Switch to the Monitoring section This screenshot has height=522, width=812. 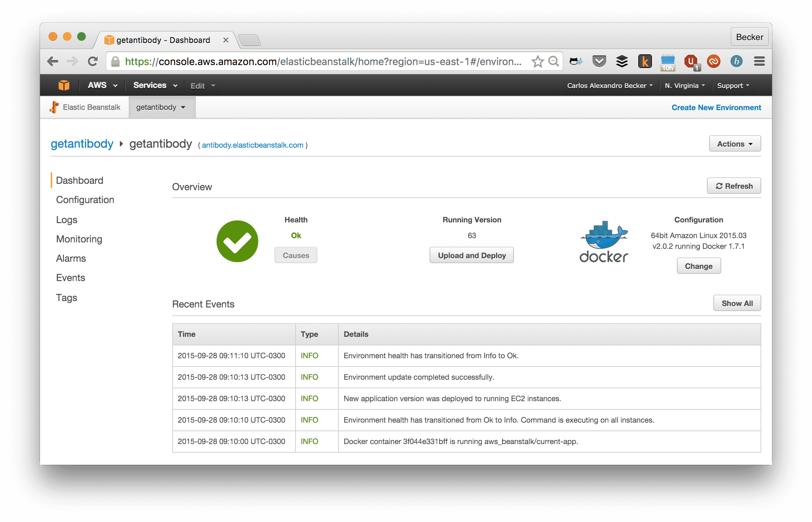point(79,239)
